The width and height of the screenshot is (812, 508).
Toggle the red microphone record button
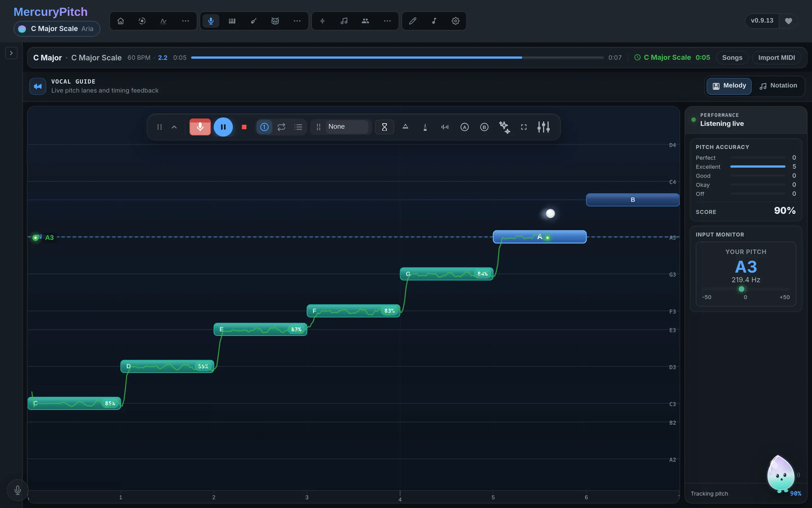(x=200, y=127)
